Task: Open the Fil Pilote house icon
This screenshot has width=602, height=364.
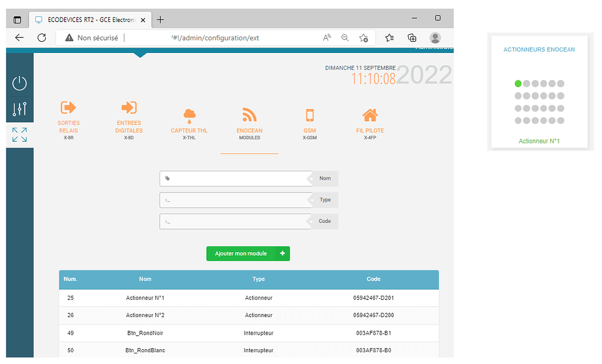Action: click(370, 114)
